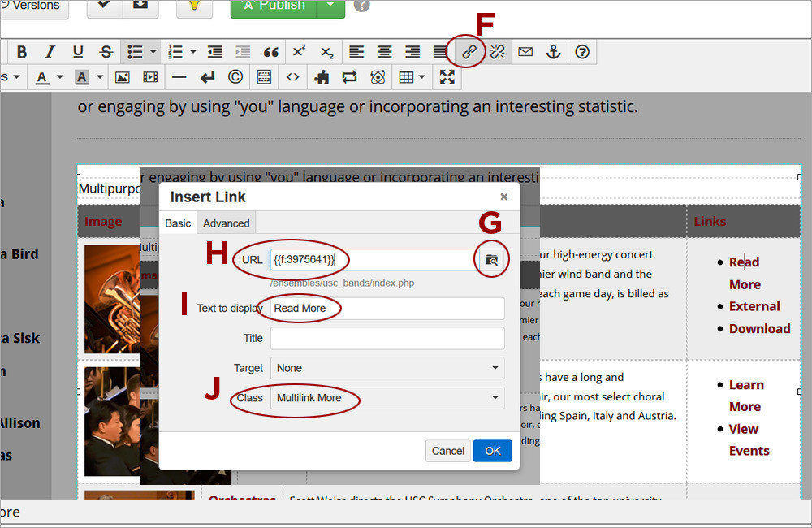Open the numbered list style dropdown arrow
Viewport: 812px width, 528px height.
pyautogui.click(x=193, y=52)
